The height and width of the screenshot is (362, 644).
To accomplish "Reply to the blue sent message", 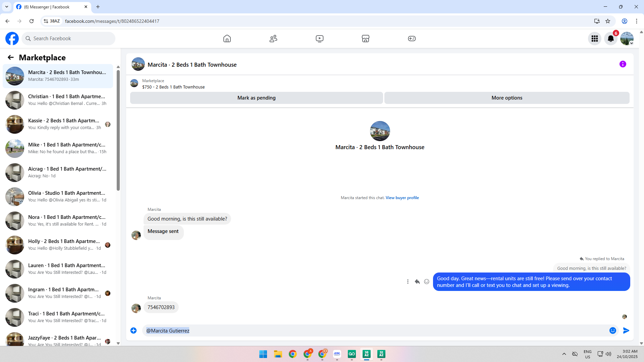I will [x=417, y=282].
